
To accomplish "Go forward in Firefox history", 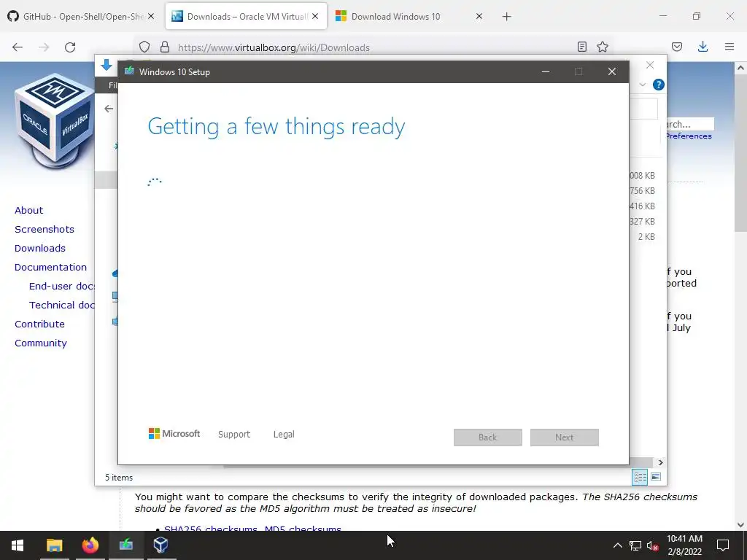I will pyautogui.click(x=44, y=47).
